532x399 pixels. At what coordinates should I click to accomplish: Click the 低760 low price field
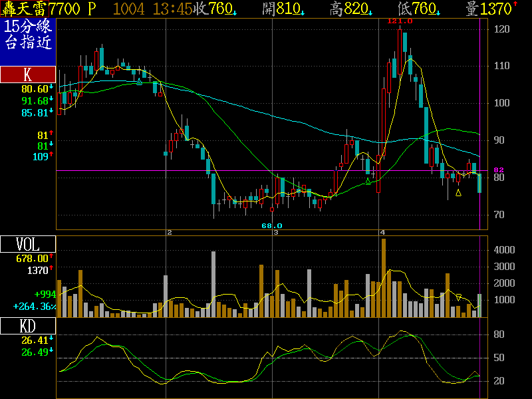coord(418,9)
